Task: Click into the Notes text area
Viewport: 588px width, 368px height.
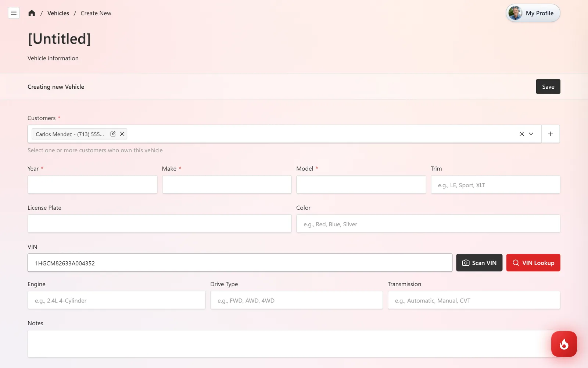Action: click(x=294, y=344)
